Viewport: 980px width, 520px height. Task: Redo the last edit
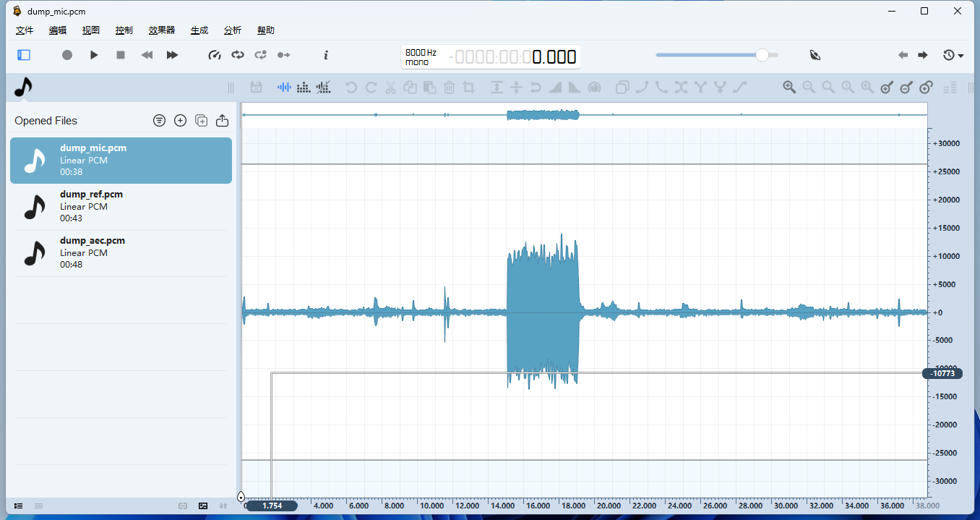(x=371, y=88)
